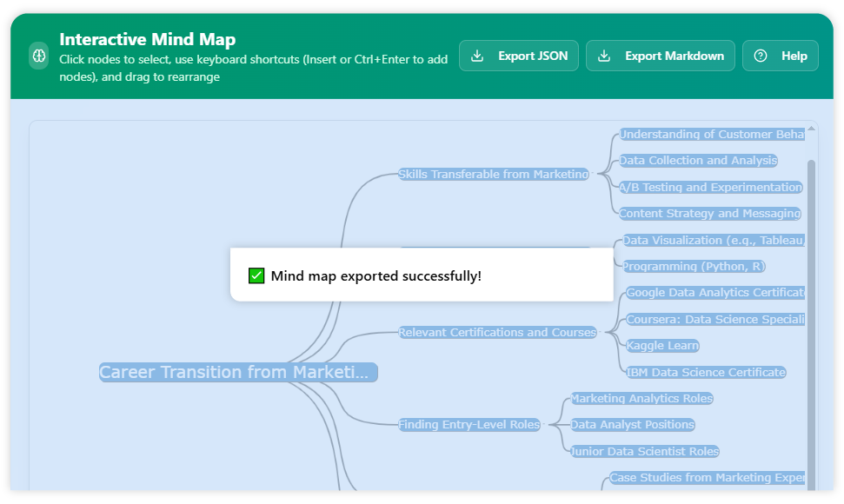Select the Skills Transferable from Marketing node
The image size is (844, 504).
[493, 174]
